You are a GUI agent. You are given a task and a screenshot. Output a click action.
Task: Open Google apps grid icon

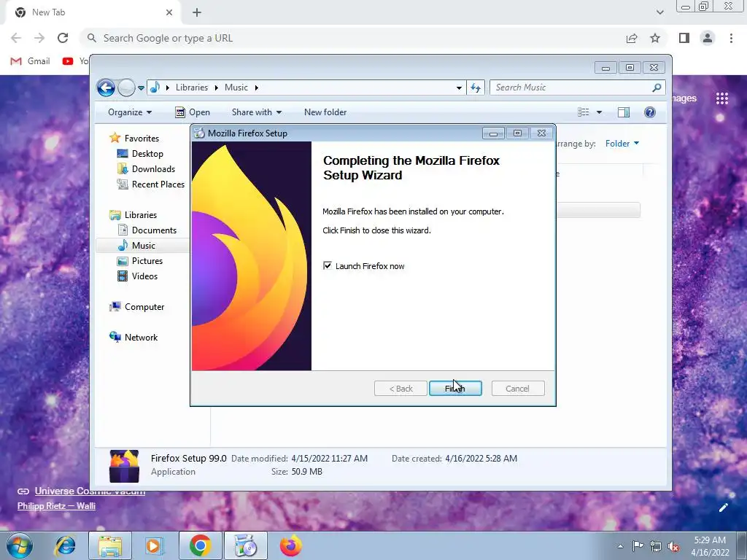pyautogui.click(x=721, y=98)
